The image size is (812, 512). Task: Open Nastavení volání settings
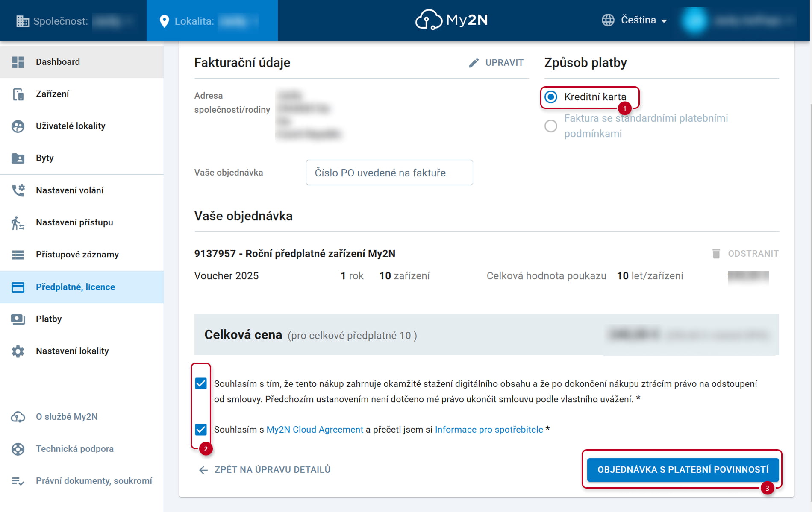[82, 190]
